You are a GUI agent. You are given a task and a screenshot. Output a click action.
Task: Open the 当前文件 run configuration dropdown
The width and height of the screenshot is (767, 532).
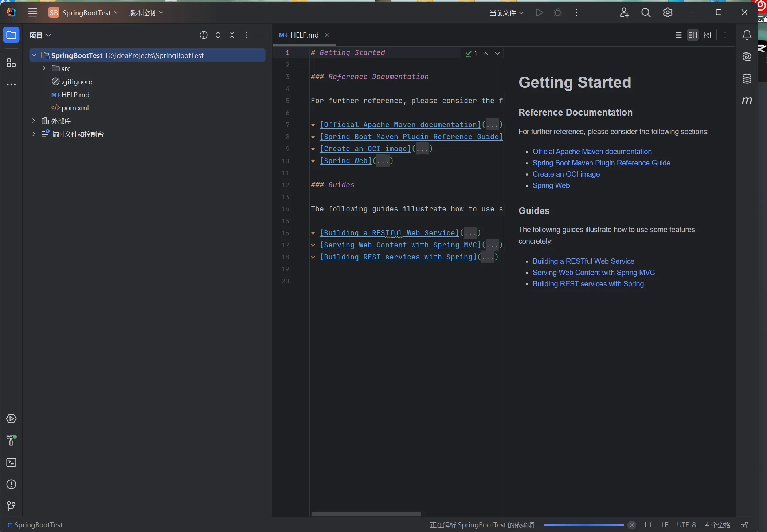[x=506, y=13]
